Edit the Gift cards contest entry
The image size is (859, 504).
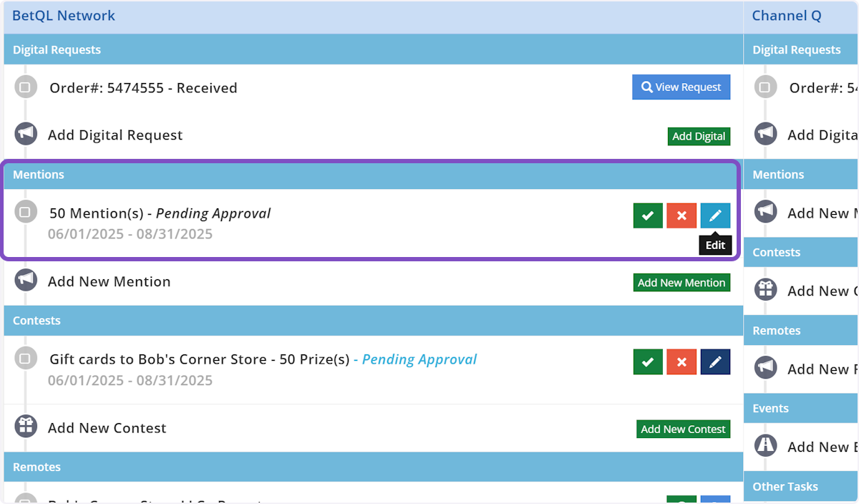tap(715, 362)
